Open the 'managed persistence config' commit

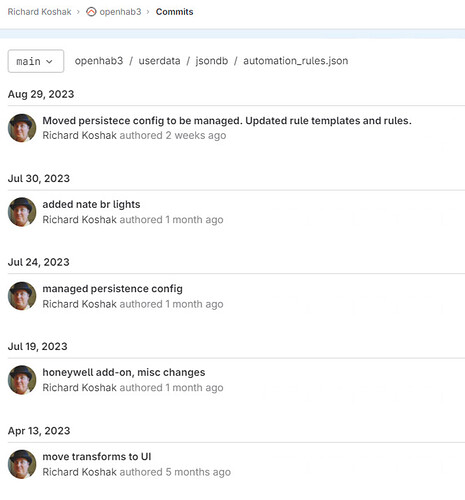tap(112, 289)
